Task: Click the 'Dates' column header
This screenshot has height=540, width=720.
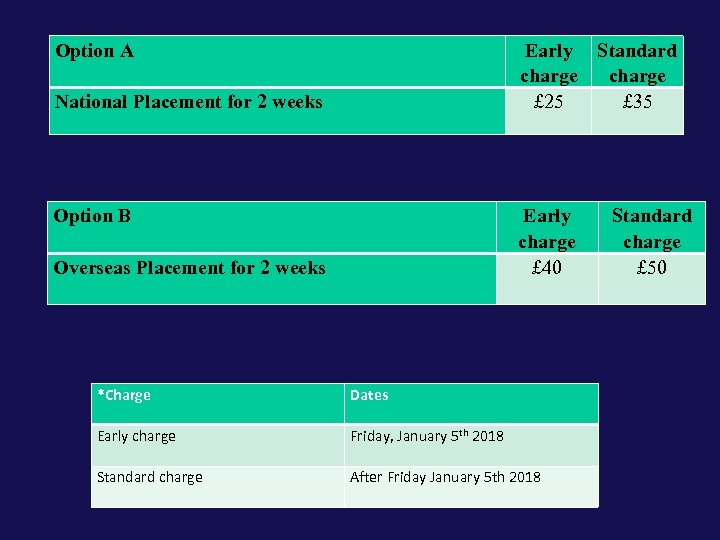Action: point(369,396)
